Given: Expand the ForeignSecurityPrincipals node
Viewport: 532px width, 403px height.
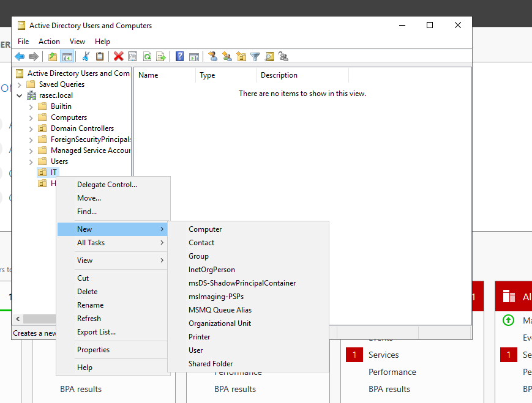Looking at the screenshot, I should (31, 139).
